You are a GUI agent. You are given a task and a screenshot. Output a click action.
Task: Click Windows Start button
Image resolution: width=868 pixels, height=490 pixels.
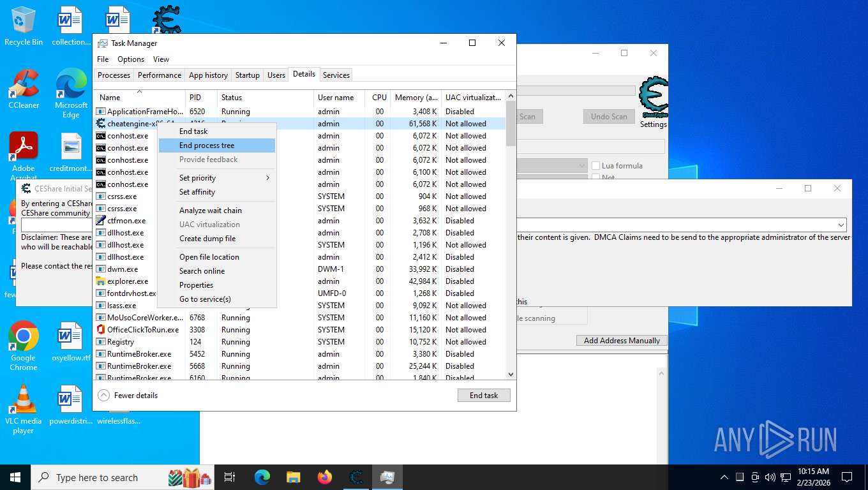[x=15, y=477]
